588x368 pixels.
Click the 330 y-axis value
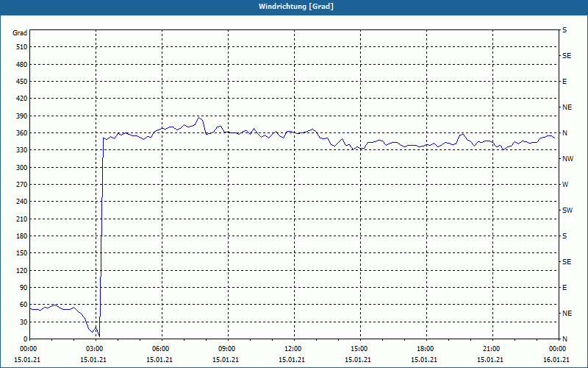point(22,150)
